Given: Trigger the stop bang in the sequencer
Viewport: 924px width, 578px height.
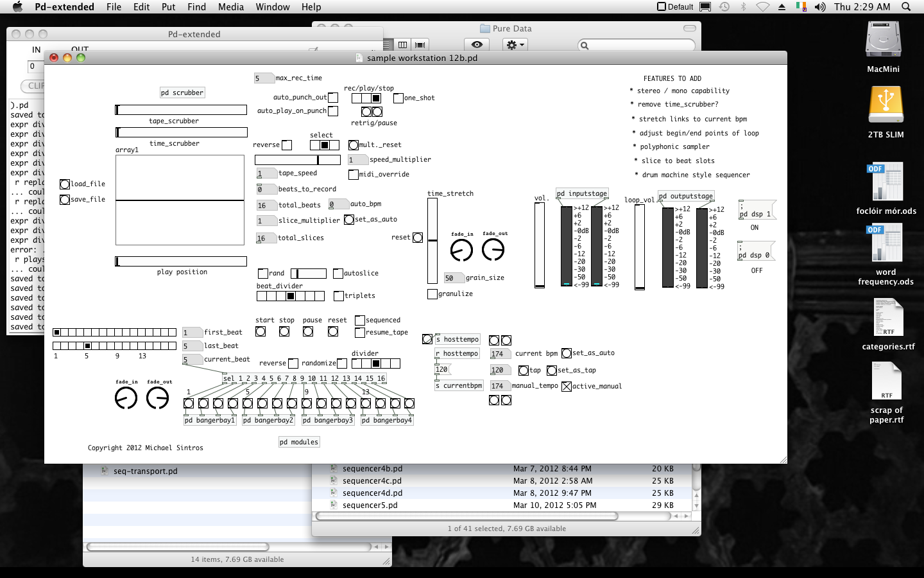Looking at the screenshot, I should tap(284, 331).
